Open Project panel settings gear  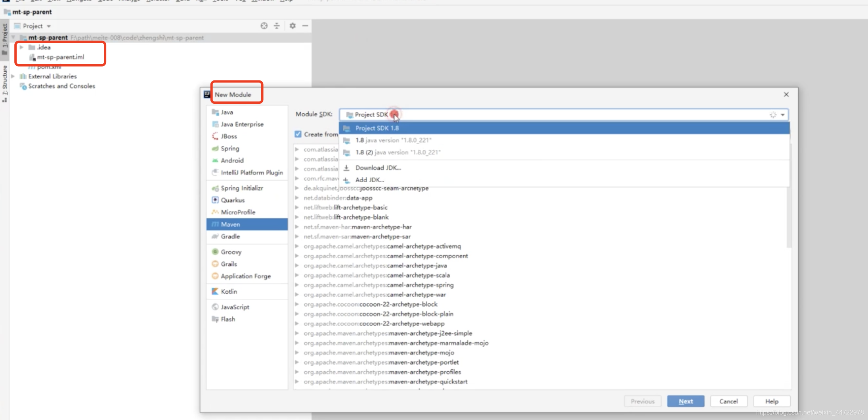[x=293, y=26]
